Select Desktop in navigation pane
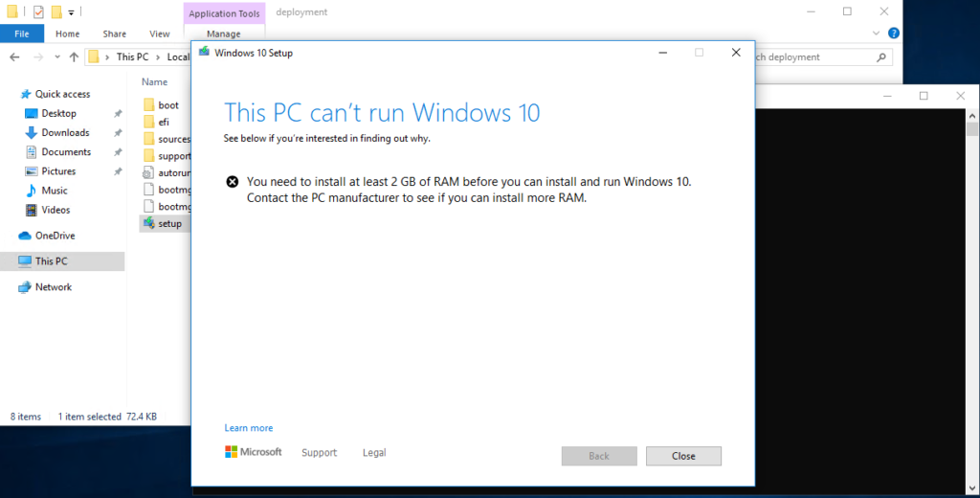The image size is (980, 498). [58, 113]
